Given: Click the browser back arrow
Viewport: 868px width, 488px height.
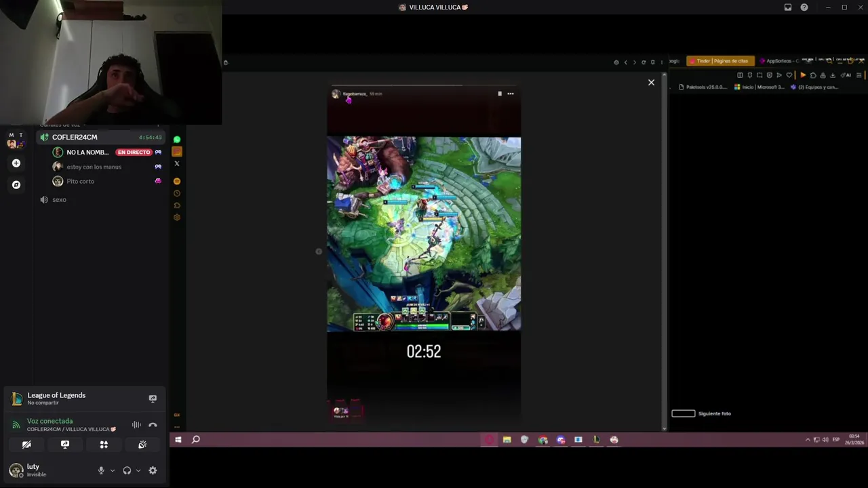Looking at the screenshot, I should pos(626,62).
